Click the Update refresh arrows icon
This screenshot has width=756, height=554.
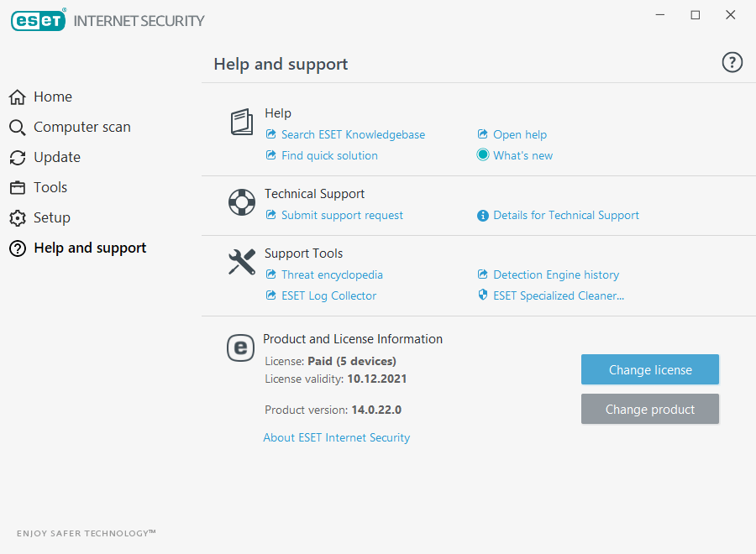tap(18, 158)
